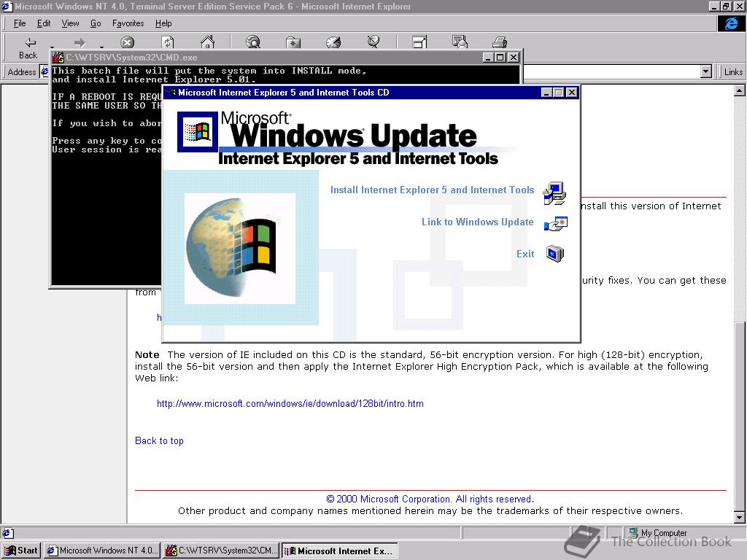The image size is (747, 560).
Task: Open the CMD window system menu icon
Action: coord(58,57)
